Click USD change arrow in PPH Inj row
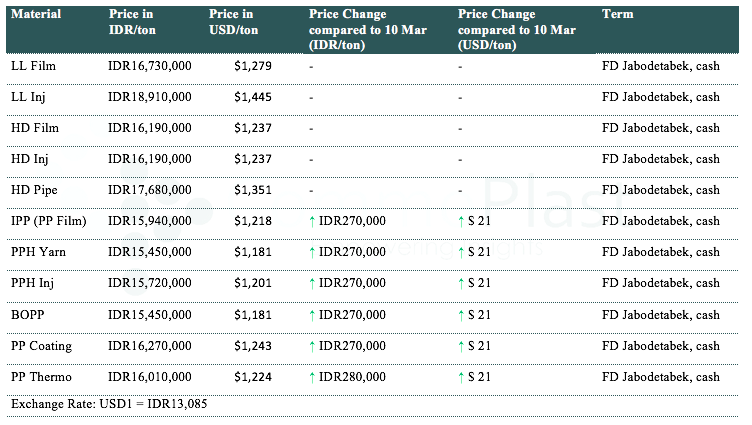This screenshot has width=752, height=425. tap(461, 283)
